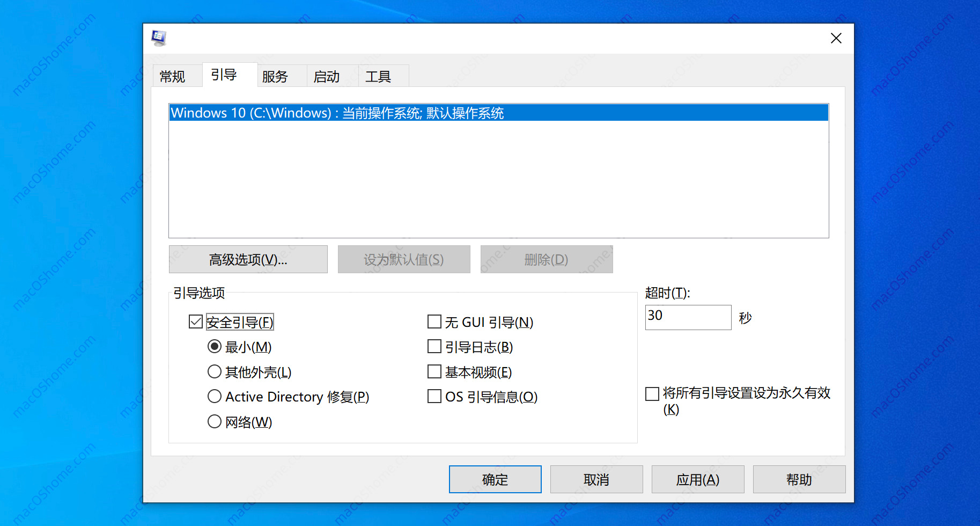The image size is (980, 526).
Task: Select the Windows 10 (C:\Windows) boot entry
Action: point(498,113)
